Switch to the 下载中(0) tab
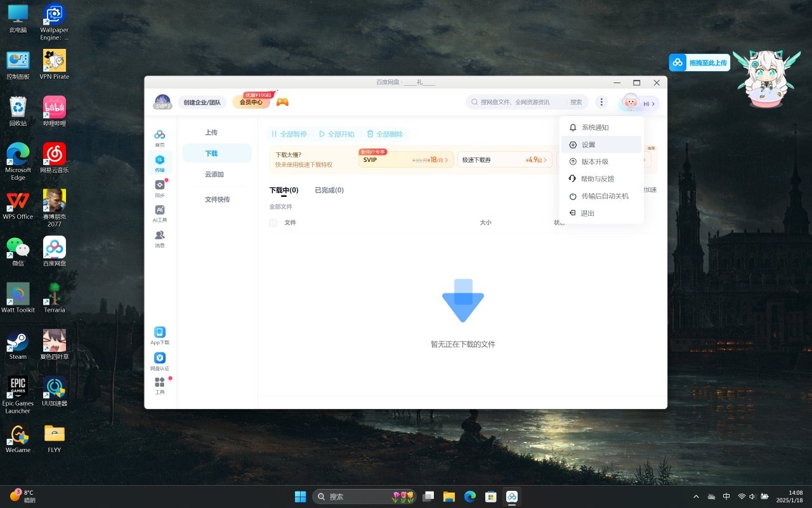 point(284,190)
